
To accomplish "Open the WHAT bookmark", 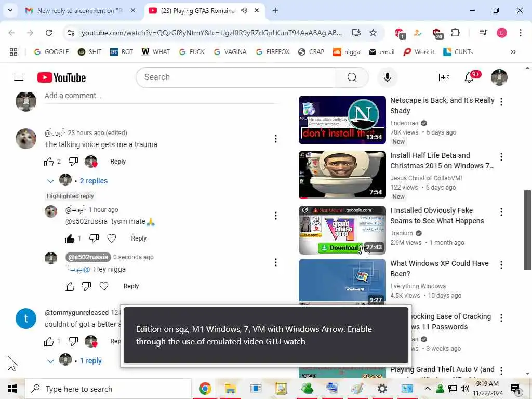I will pos(156,52).
